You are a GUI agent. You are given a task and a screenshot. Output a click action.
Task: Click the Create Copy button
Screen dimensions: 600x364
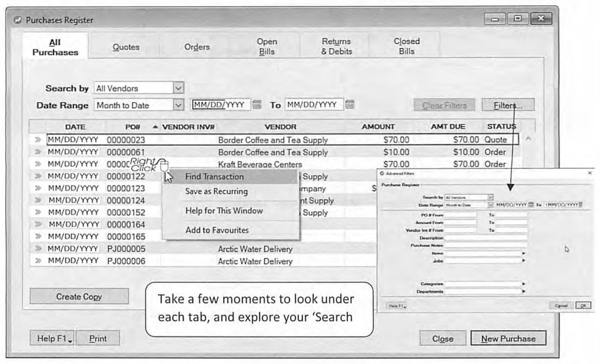(x=79, y=297)
